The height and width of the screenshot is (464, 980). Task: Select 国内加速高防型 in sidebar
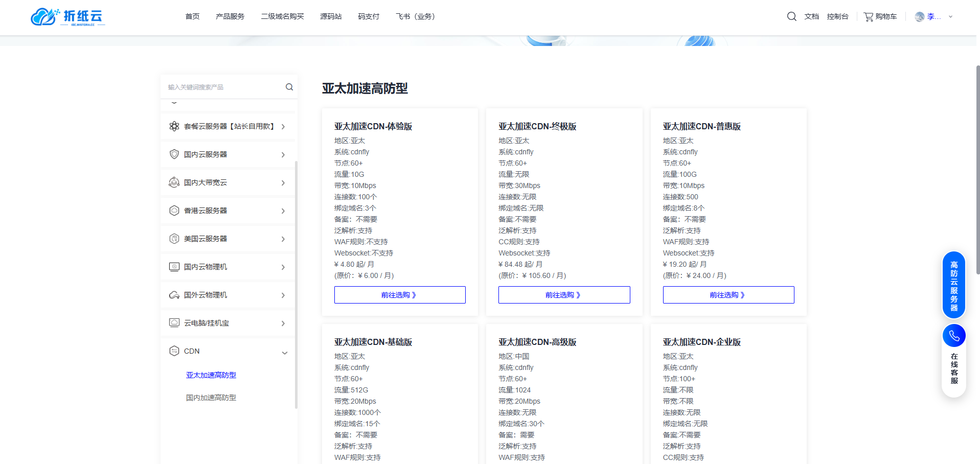211,398
